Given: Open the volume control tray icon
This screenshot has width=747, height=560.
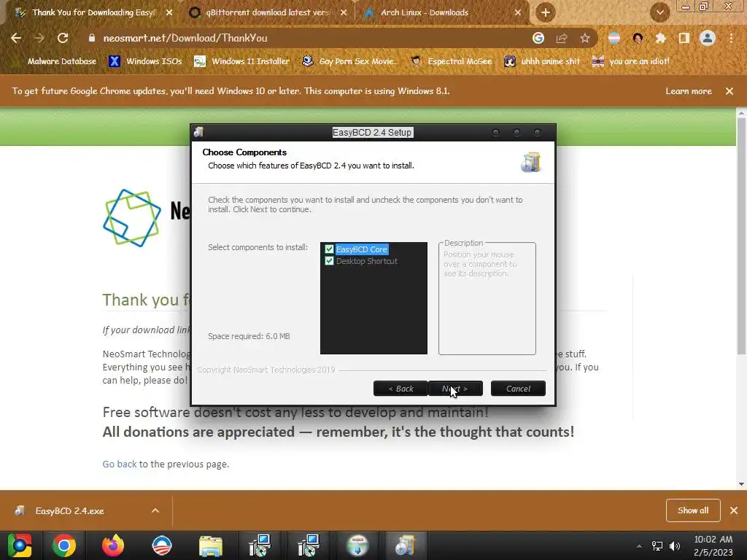Looking at the screenshot, I should click(x=675, y=546).
